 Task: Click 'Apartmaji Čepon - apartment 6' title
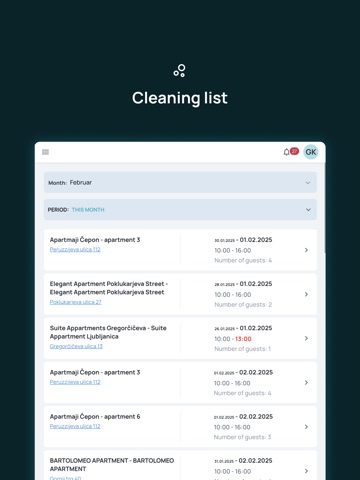(95, 417)
